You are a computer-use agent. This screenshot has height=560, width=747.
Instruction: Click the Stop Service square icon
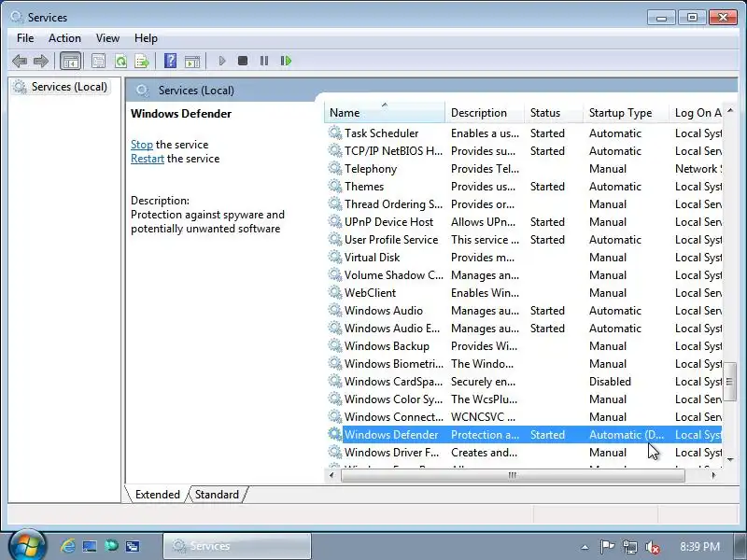[x=243, y=61]
